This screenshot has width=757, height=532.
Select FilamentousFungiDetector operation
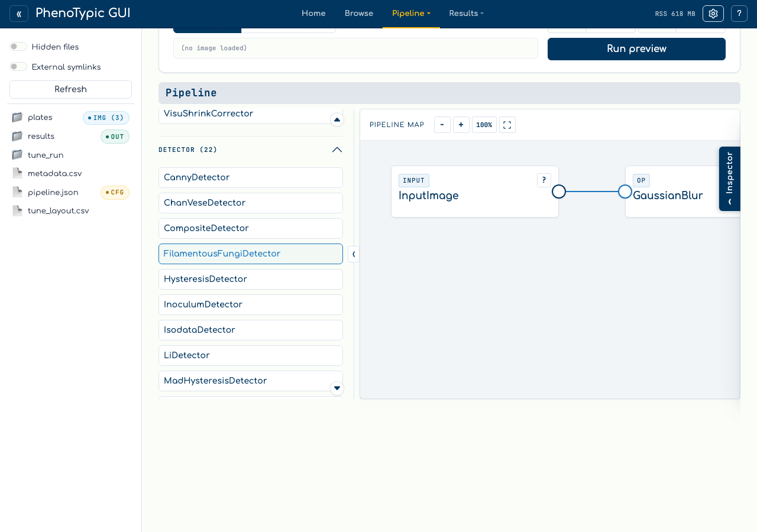click(251, 254)
